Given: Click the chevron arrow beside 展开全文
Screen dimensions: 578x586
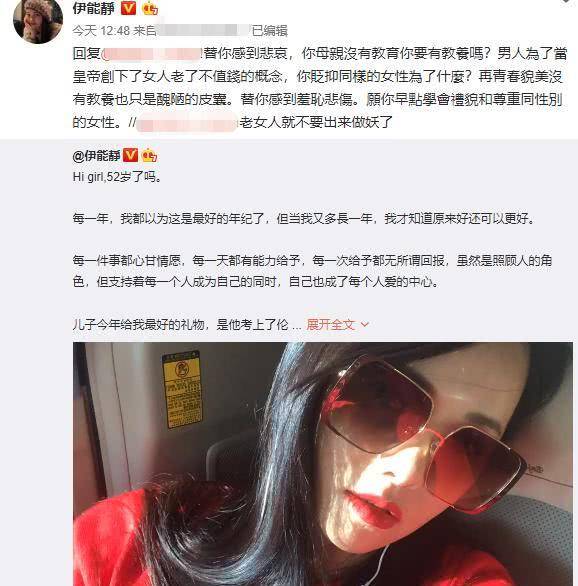Looking at the screenshot, I should [x=365, y=324].
